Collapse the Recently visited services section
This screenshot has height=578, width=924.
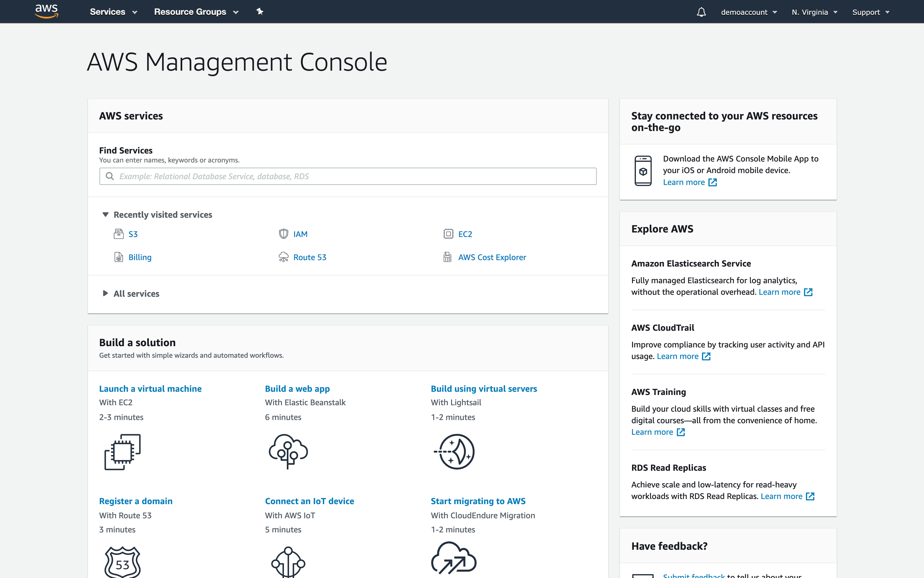click(x=157, y=215)
